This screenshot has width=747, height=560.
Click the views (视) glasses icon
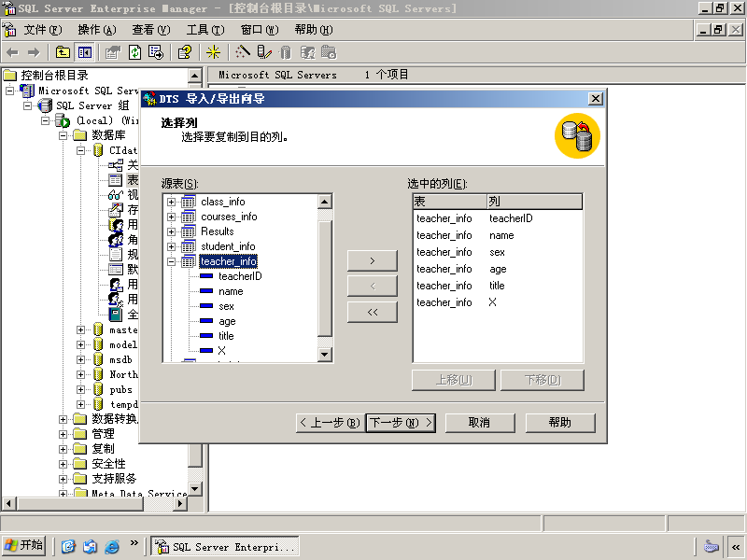115,195
